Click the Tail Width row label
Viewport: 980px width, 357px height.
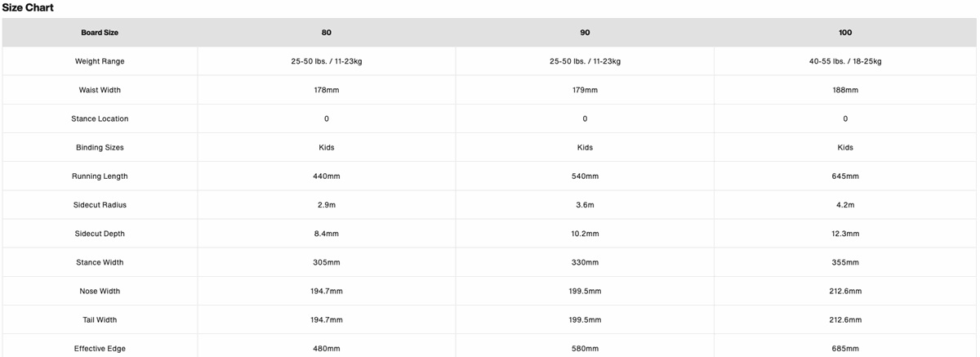[100, 319]
